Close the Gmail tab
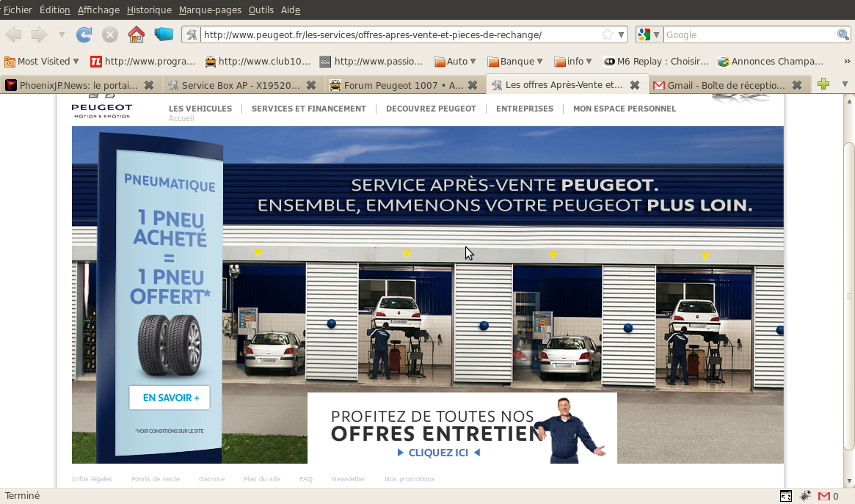 (x=797, y=85)
